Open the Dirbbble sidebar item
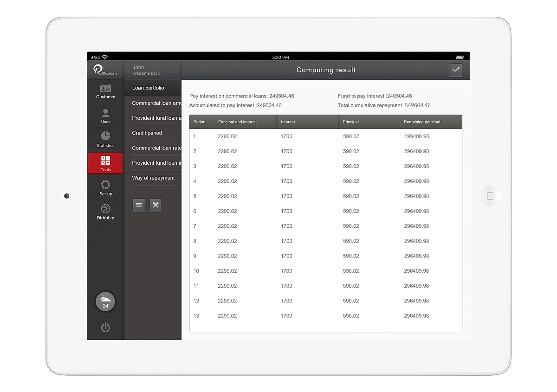 (105, 212)
